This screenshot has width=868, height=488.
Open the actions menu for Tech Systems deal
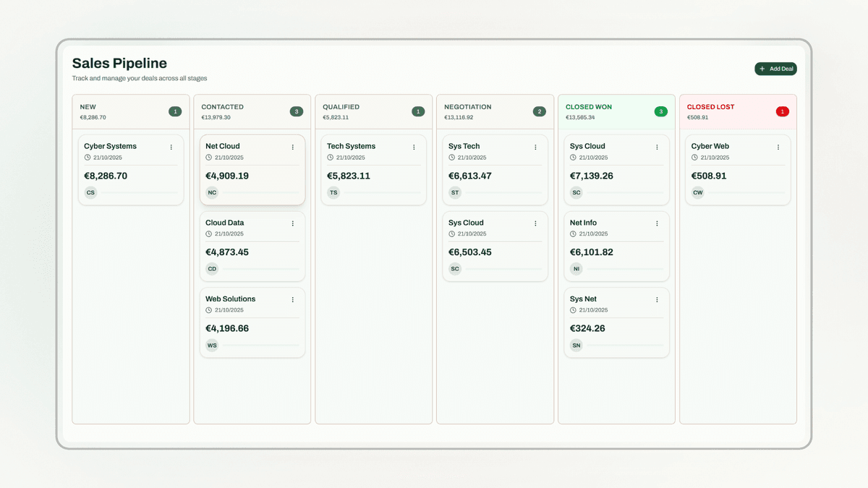point(414,147)
